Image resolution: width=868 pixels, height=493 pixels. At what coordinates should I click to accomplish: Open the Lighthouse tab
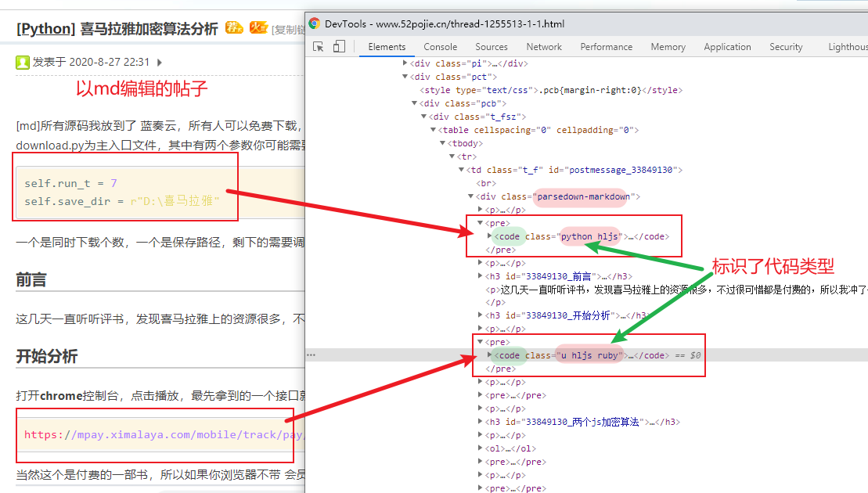click(x=848, y=47)
